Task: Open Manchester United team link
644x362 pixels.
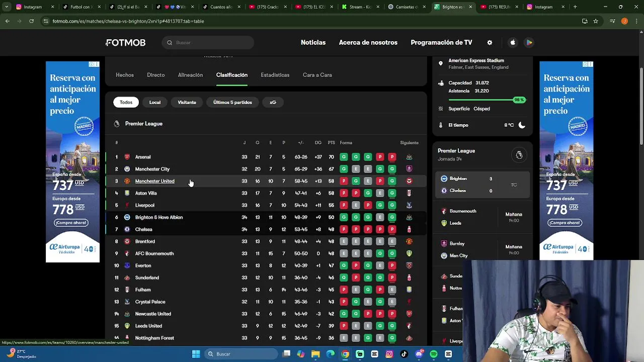Action: [155, 181]
